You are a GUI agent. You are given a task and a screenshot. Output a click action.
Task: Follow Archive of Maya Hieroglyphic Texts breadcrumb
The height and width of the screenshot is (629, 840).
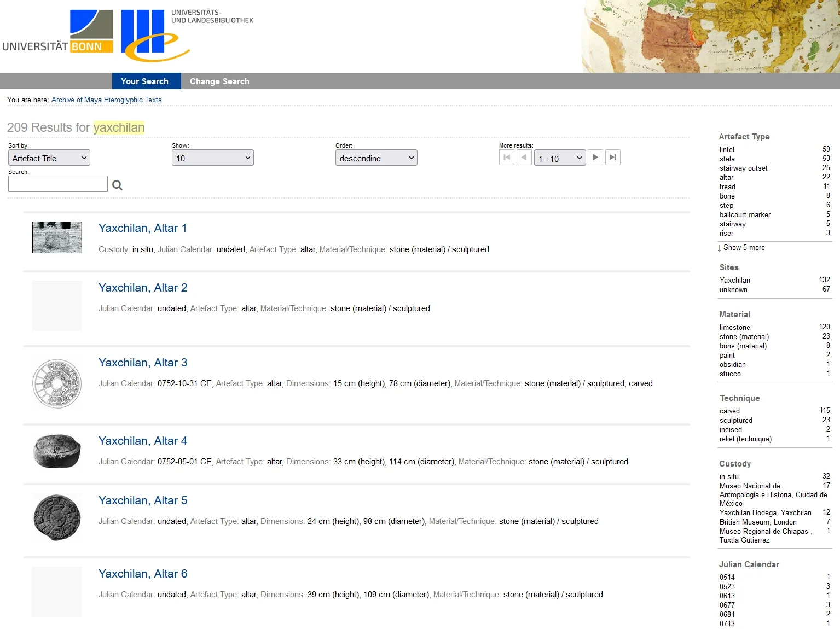[107, 100]
